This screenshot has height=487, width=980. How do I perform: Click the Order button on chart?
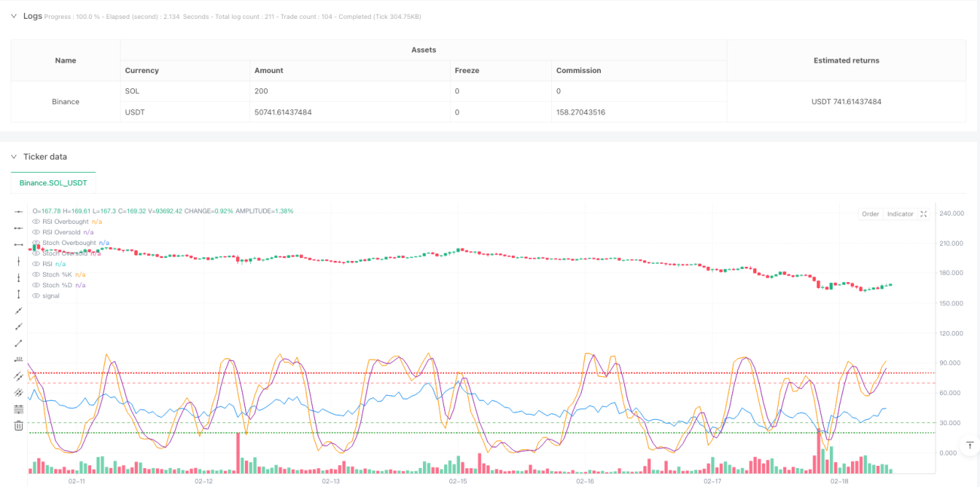[x=871, y=214]
